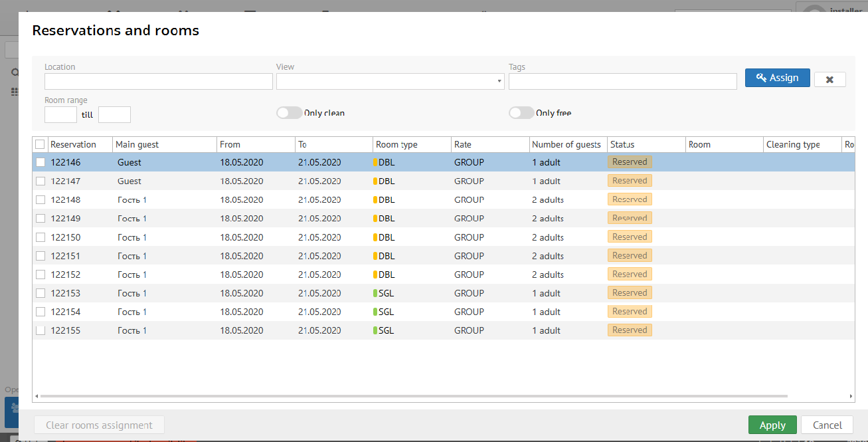
Task: Sort by Reservation column header
Action: 73,144
